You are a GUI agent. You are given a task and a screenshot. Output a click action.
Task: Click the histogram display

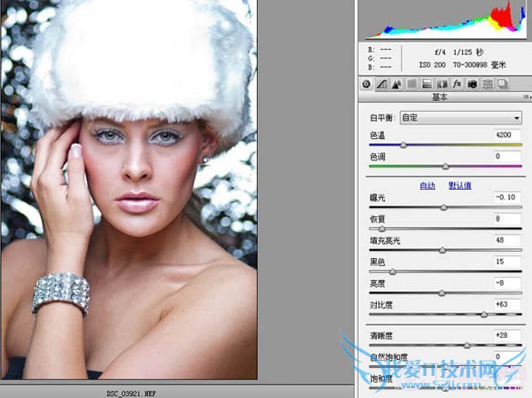click(x=443, y=21)
